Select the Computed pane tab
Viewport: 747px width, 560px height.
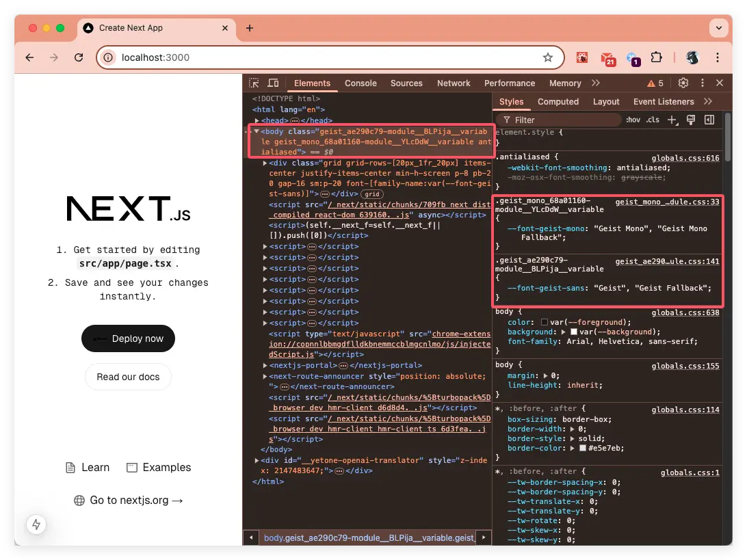[558, 101]
